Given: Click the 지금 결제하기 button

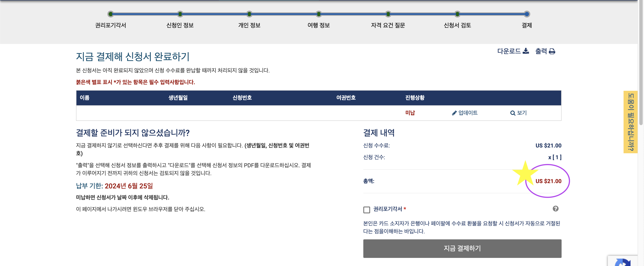Looking at the screenshot, I should coord(462,248).
